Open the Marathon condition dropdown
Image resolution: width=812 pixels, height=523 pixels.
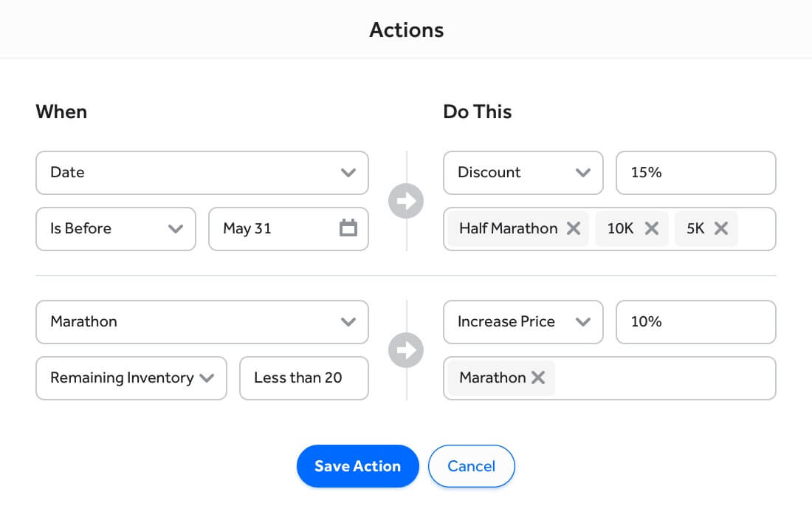tap(202, 322)
